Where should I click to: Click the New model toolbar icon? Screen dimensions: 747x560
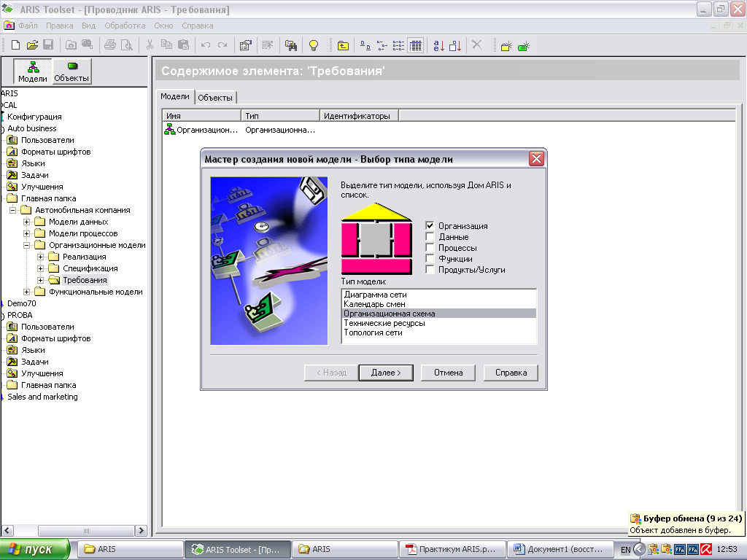click(506, 46)
